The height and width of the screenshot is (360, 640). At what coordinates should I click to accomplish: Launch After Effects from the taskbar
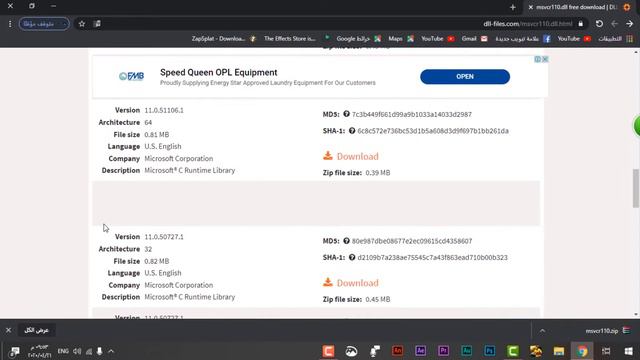[x=420, y=351]
